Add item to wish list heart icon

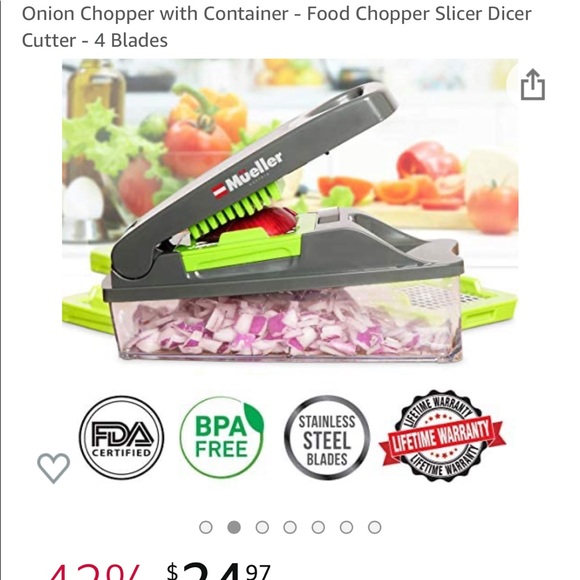(x=54, y=468)
